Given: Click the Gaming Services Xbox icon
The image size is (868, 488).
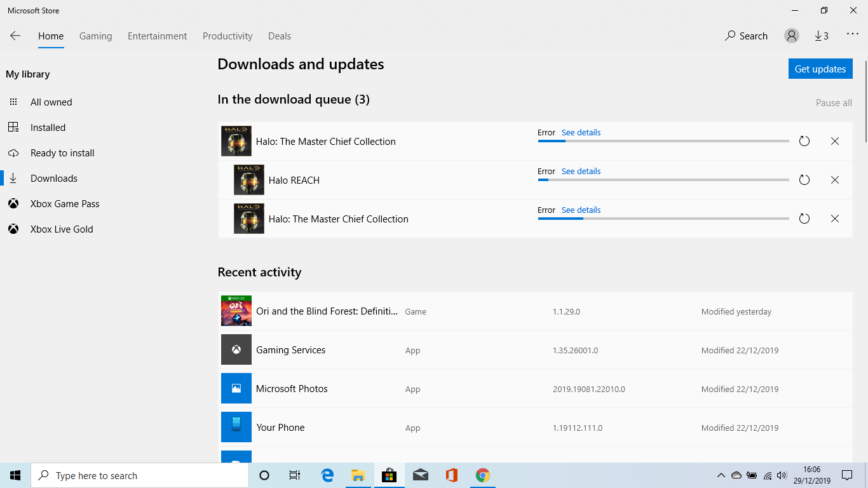Looking at the screenshot, I should click(x=236, y=349).
